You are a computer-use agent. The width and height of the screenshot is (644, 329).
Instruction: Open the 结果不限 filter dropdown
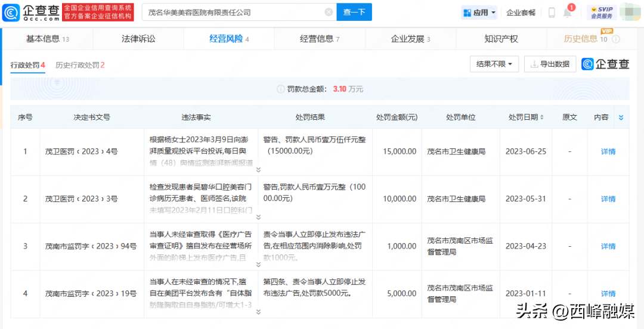tap(494, 64)
